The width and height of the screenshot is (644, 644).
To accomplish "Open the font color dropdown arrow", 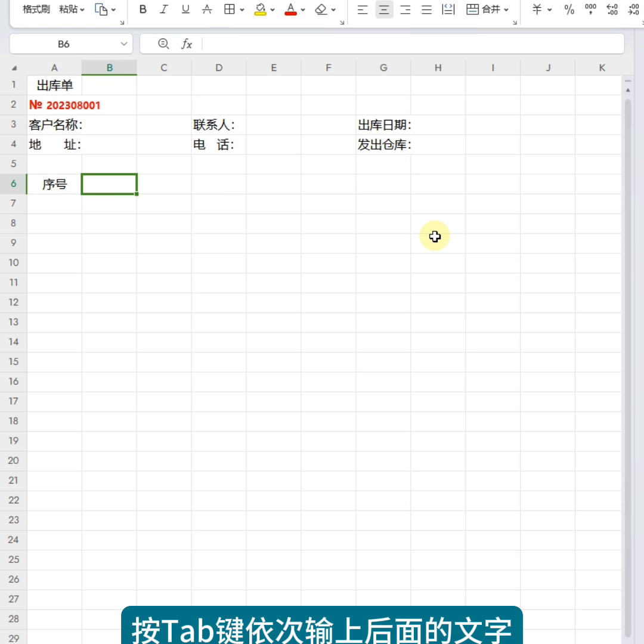I will pos(303,10).
